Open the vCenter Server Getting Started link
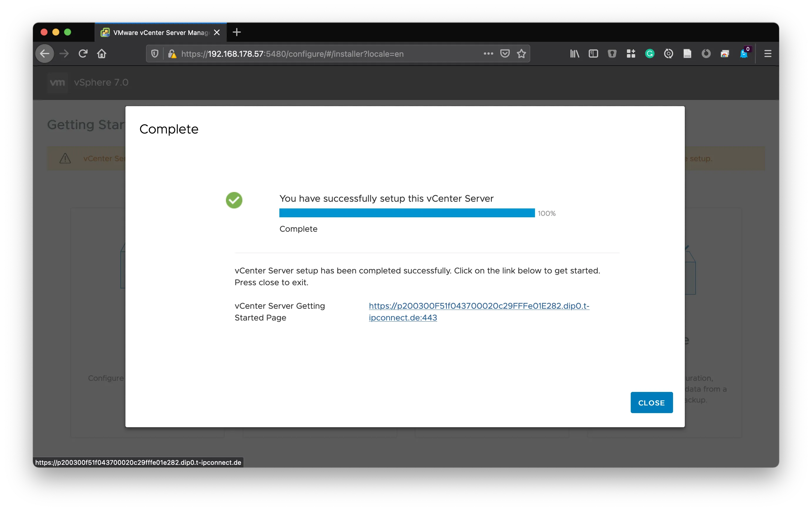812x511 pixels. tap(479, 306)
